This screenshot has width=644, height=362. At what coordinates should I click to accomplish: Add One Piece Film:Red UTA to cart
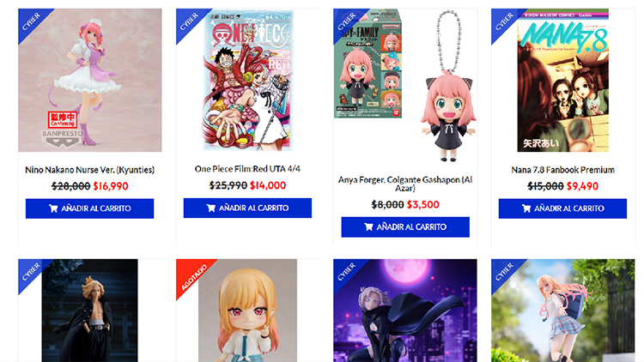pos(247,208)
